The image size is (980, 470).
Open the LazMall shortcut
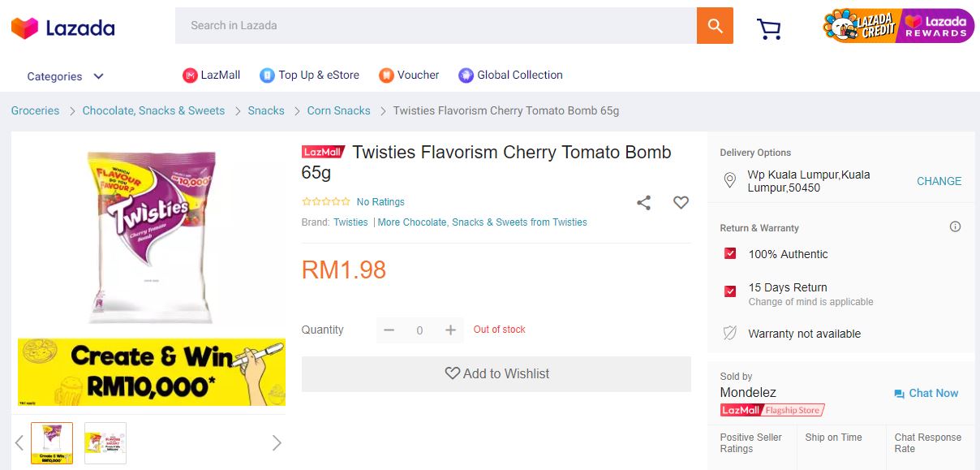pyautogui.click(x=212, y=75)
